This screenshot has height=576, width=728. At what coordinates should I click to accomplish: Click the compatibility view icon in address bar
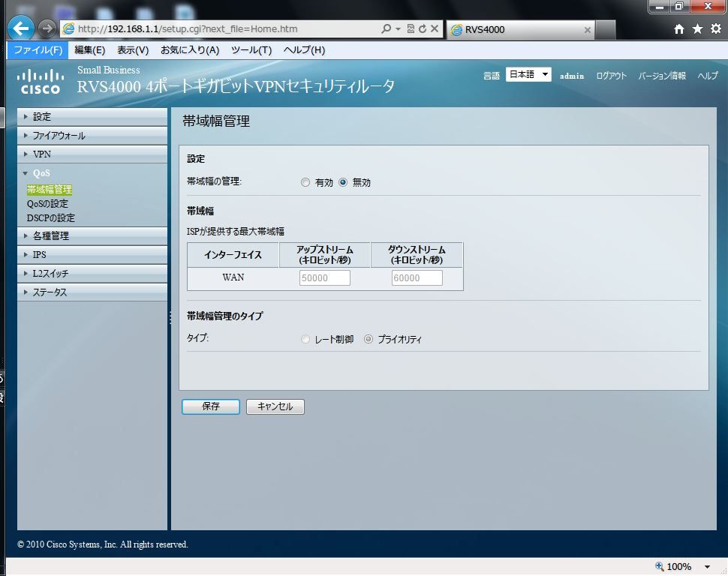tap(411, 28)
